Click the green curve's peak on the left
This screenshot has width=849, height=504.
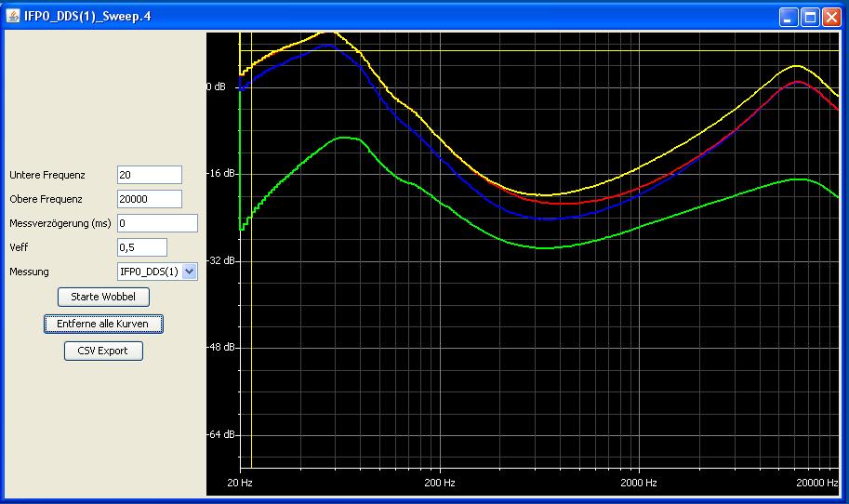[x=344, y=138]
